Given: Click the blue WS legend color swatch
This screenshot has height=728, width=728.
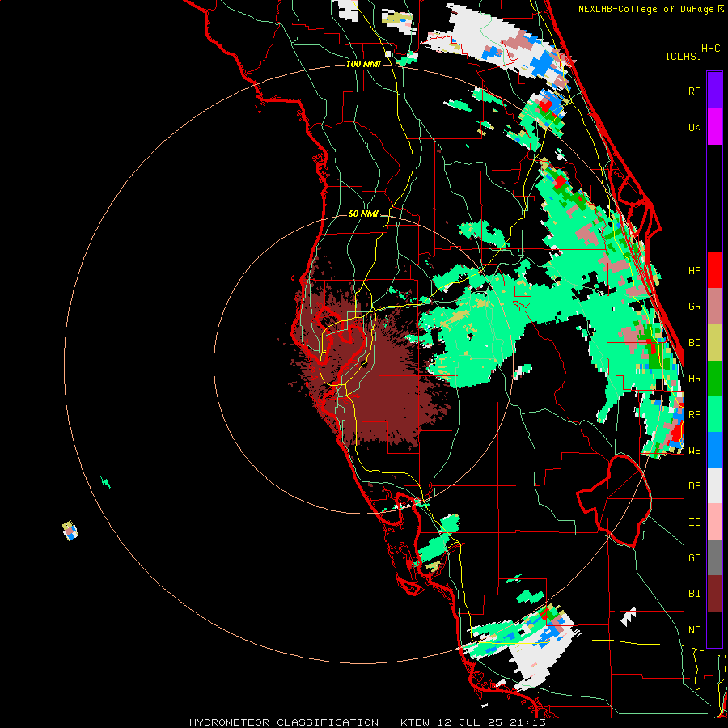Looking at the screenshot, I should tap(714, 450).
